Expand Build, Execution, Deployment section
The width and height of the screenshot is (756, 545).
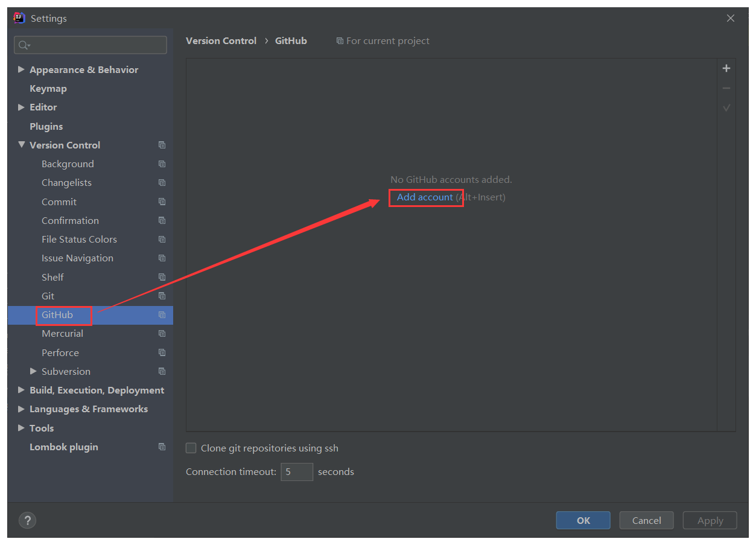(x=22, y=390)
